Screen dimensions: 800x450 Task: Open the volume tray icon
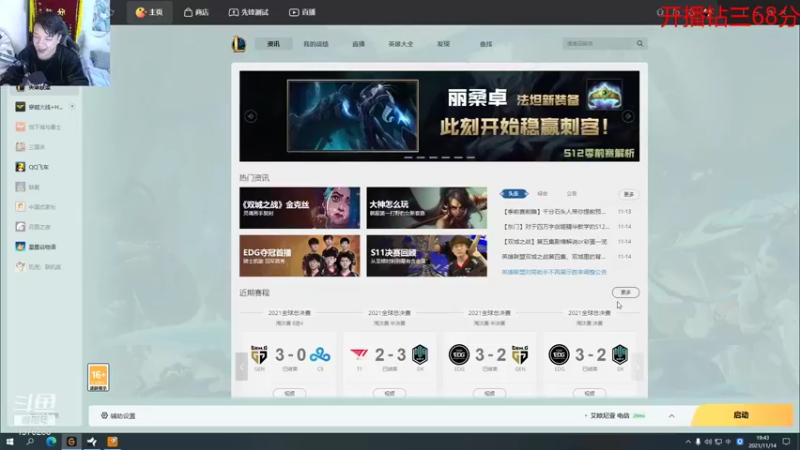(x=708, y=442)
